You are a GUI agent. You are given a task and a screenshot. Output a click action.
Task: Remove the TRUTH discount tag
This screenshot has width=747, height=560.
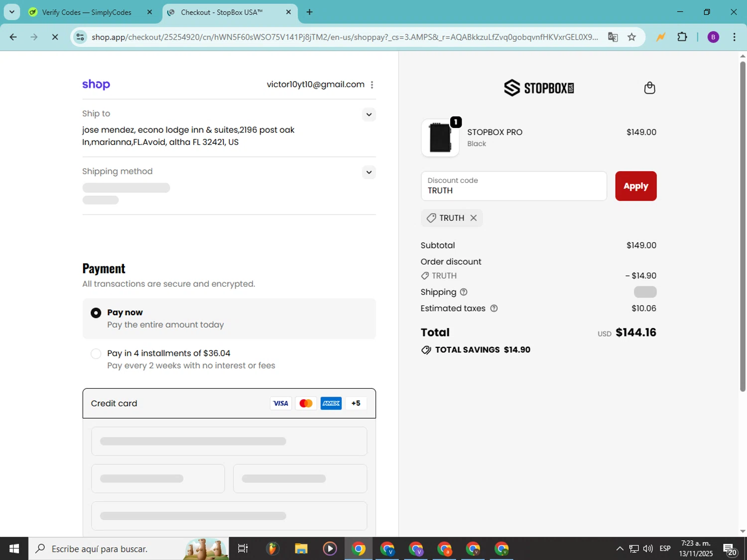[474, 218]
